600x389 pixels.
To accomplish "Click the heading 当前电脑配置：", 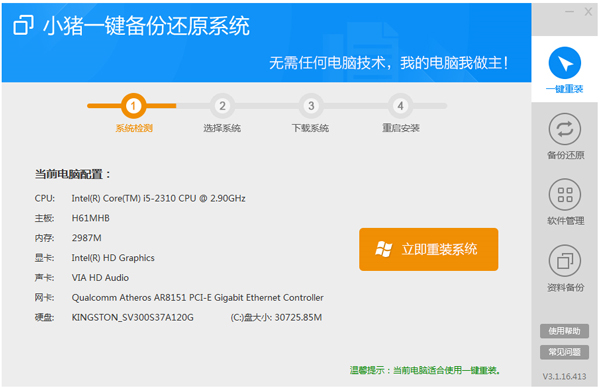I will point(73,174).
